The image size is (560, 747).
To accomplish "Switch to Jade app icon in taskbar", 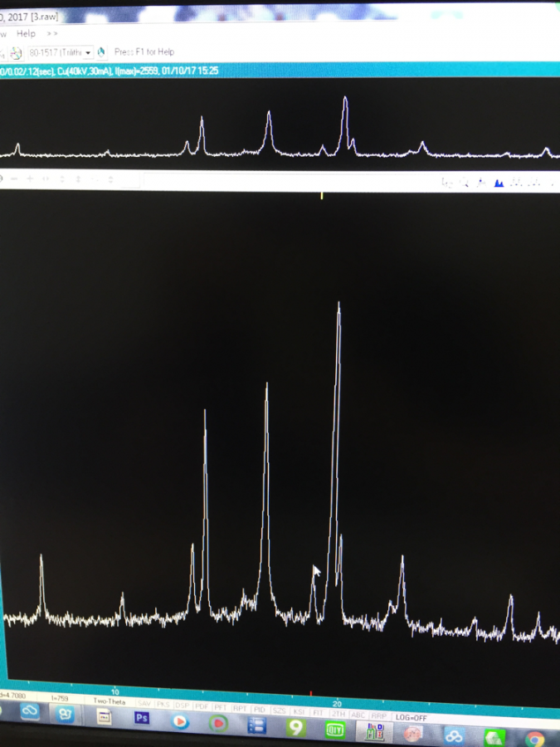I will [374, 732].
